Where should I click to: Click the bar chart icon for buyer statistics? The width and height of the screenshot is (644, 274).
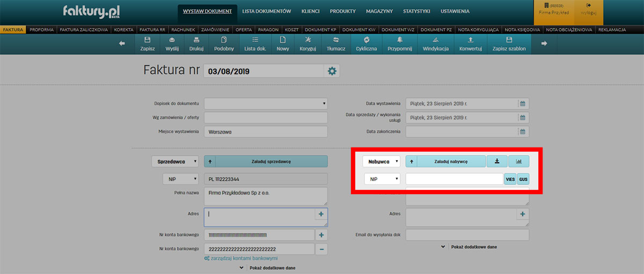pyautogui.click(x=518, y=161)
